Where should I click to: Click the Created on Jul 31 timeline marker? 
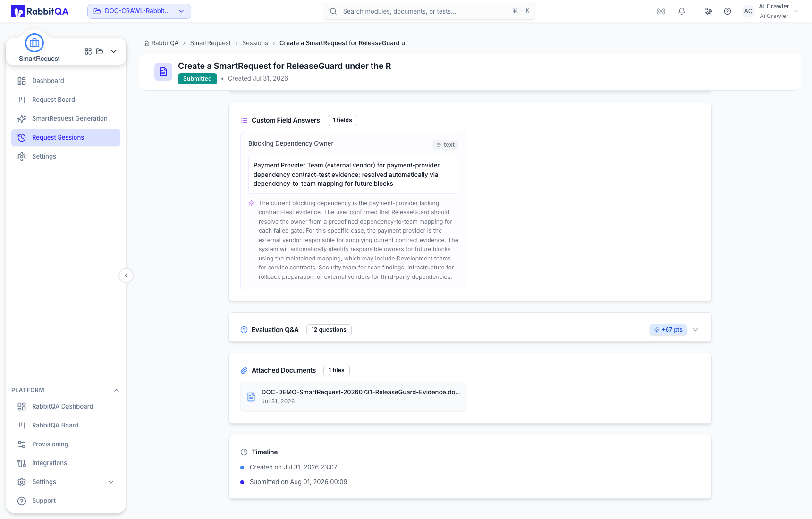[x=242, y=468]
